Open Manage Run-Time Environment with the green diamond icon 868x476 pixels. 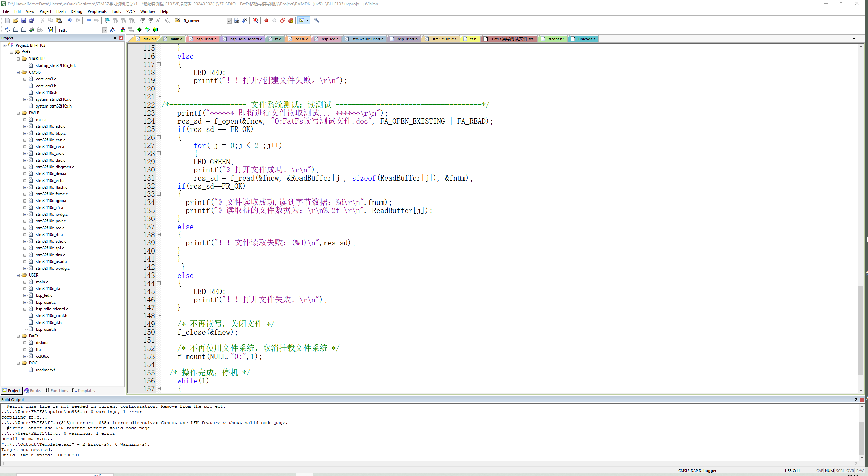(x=139, y=30)
